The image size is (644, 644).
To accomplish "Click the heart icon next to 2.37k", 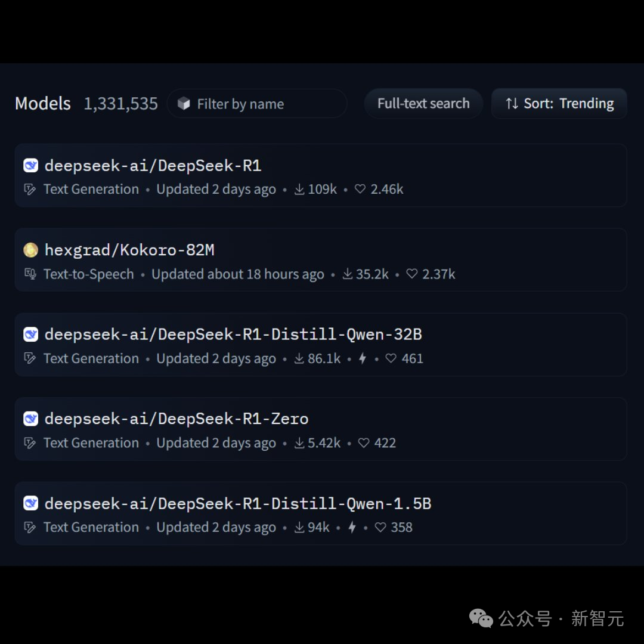I will coord(412,274).
